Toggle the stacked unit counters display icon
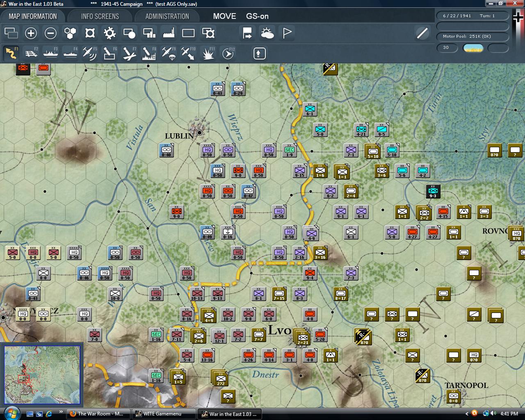Image resolution: width=525 pixels, height=420 pixels. click(x=11, y=33)
